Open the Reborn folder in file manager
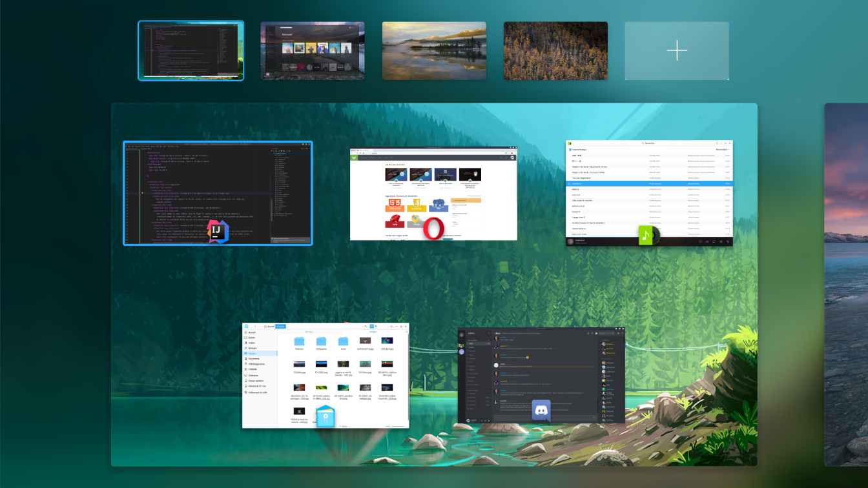This screenshot has width=868, height=488. [x=299, y=343]
